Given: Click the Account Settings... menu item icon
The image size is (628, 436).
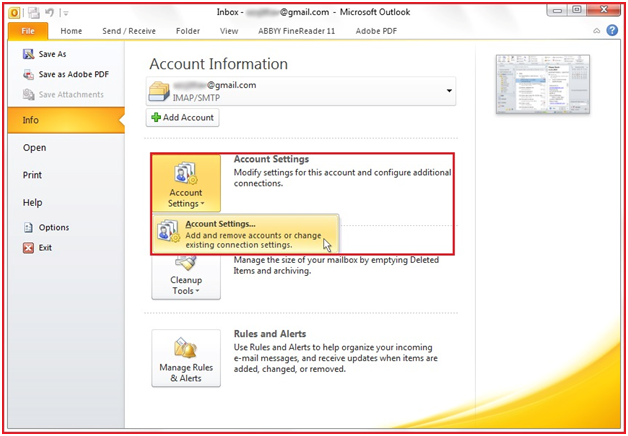Looking at the screenshot, I should click(x=168, y=231).
